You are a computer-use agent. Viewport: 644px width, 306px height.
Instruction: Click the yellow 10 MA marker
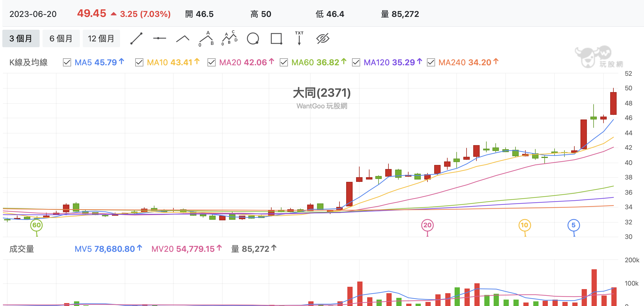[525, 225]
